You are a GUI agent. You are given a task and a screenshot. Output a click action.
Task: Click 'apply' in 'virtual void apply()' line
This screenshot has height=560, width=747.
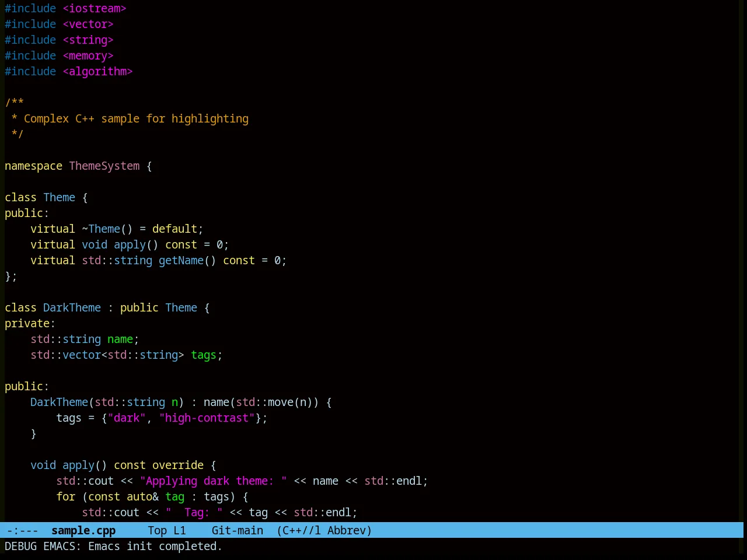click(130, 244)
